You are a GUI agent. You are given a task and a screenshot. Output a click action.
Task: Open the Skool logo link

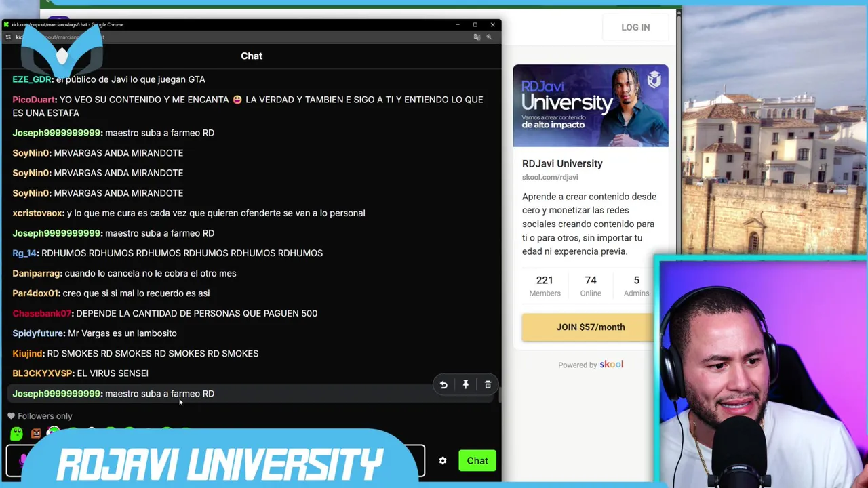[611, 364]
